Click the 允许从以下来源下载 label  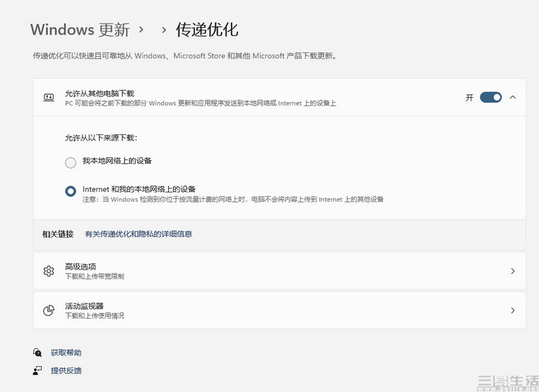point(101,138)
